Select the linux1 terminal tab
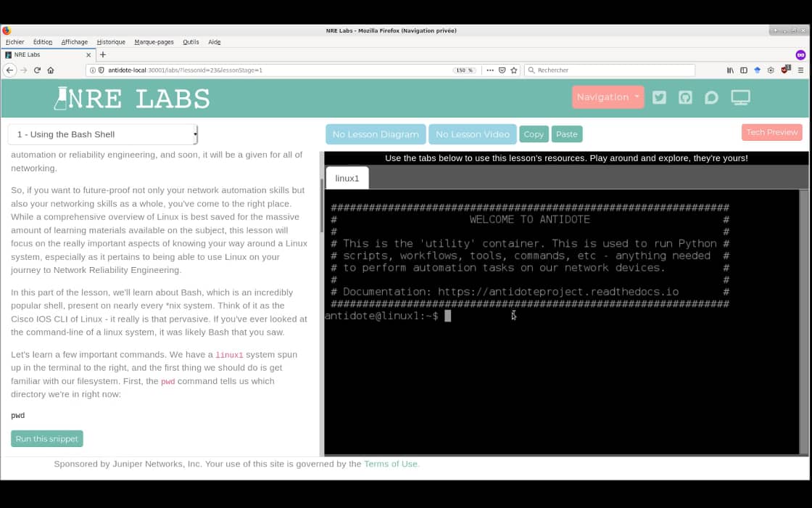Viewport: 812px width, 508px height. coord(347,179)
